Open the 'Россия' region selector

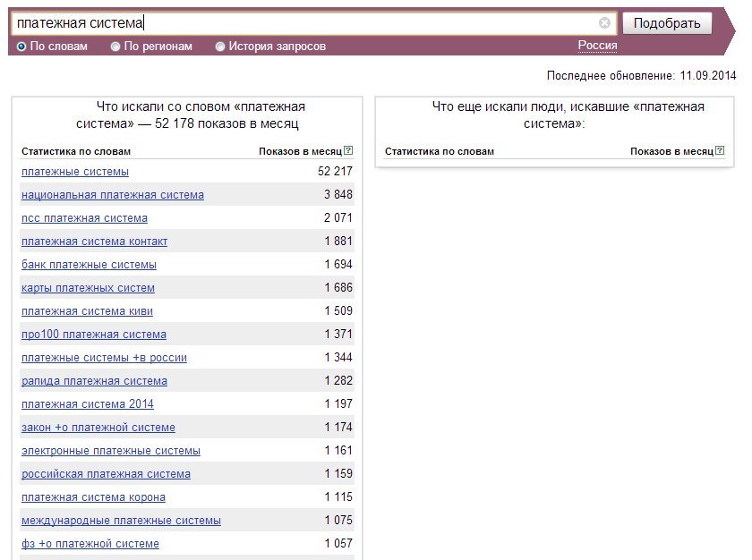coord(598,46)
